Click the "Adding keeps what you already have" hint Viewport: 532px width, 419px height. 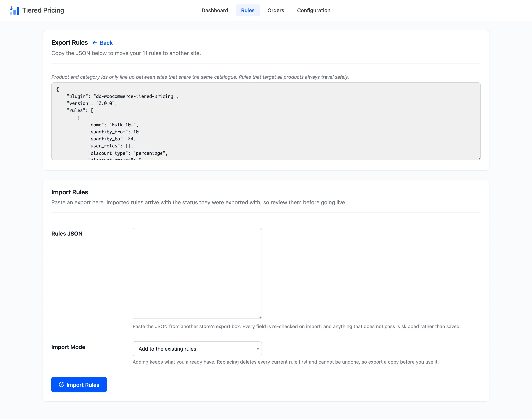coord(286,362)
